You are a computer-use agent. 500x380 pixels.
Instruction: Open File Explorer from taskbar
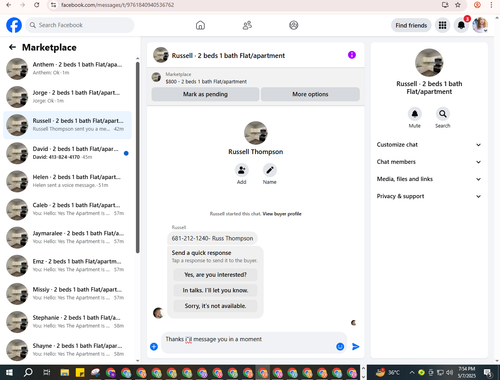[65, 372]
